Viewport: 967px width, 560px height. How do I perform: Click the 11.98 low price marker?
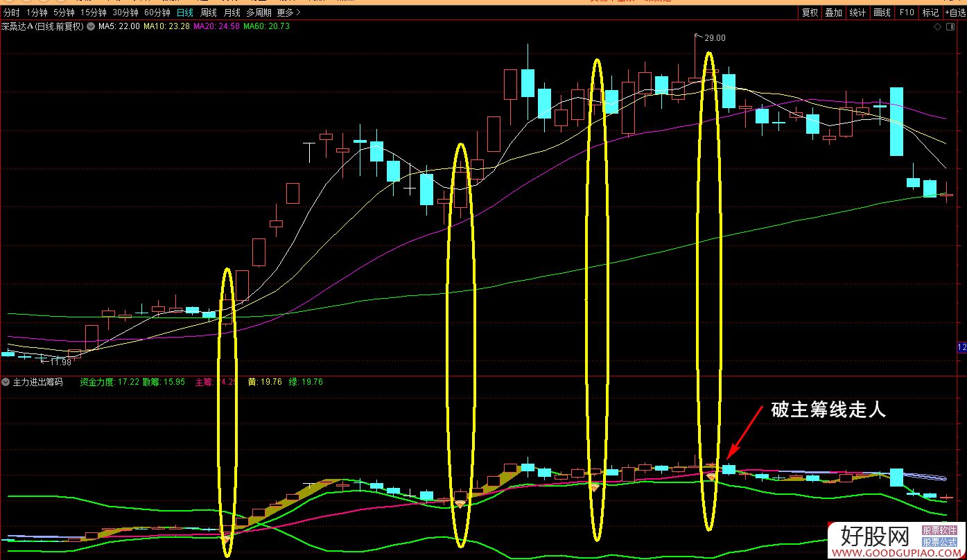[x=61, y=362]
